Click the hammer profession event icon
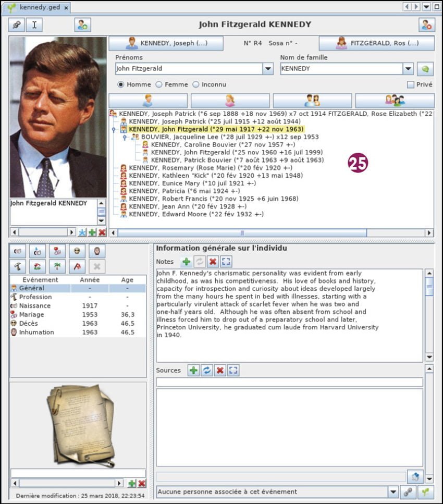 coord(18,267)
